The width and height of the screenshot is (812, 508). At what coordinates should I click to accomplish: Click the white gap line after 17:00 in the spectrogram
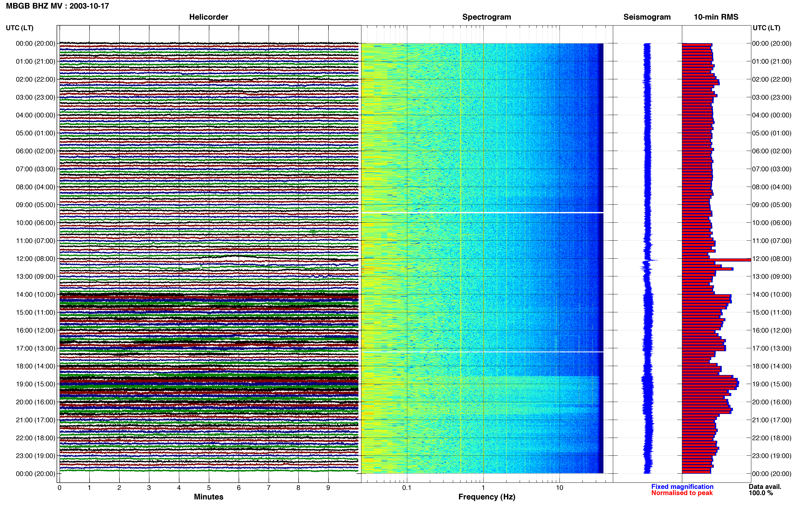click(x=483, y=352)
